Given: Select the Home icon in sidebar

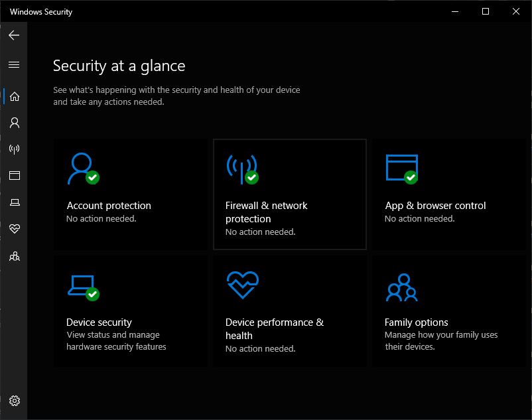Looking at the screenshot, I should pos(14,96).
